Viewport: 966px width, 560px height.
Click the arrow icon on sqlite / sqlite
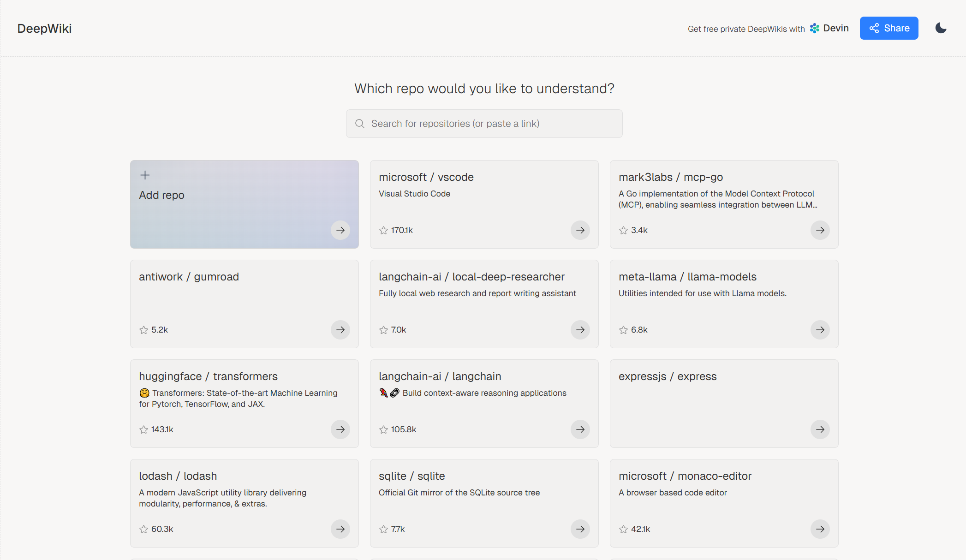[x=580, y=529]
